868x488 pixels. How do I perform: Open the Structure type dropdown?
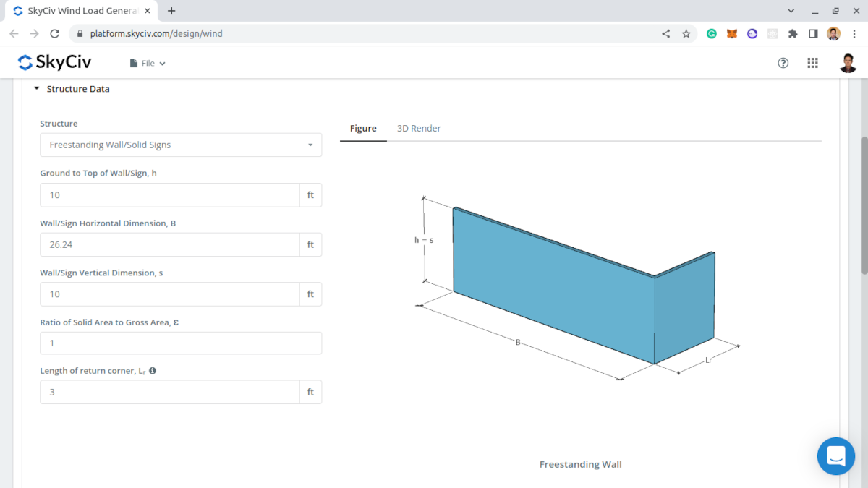(181, 145)
